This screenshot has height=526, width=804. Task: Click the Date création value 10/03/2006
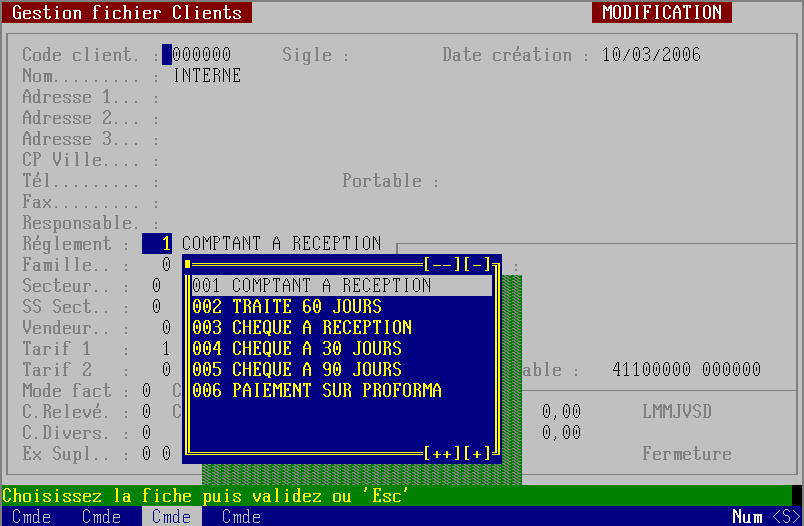coord(651,55)
